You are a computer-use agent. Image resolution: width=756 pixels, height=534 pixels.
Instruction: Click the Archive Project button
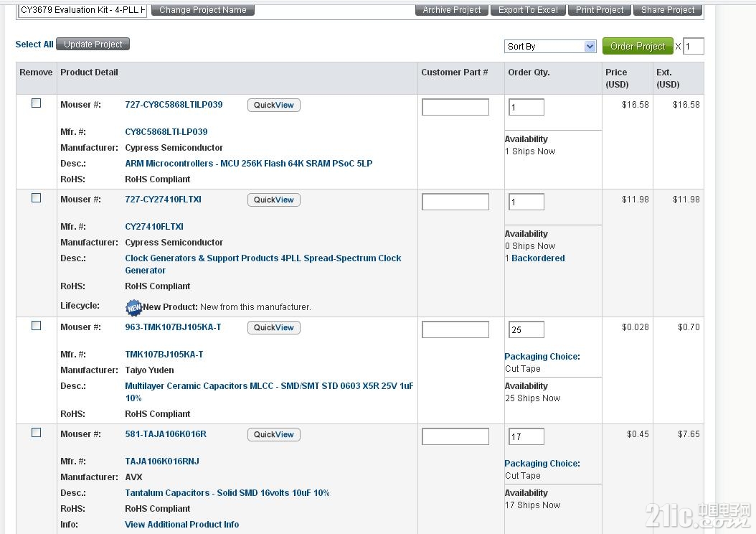[x=452, y=9]
